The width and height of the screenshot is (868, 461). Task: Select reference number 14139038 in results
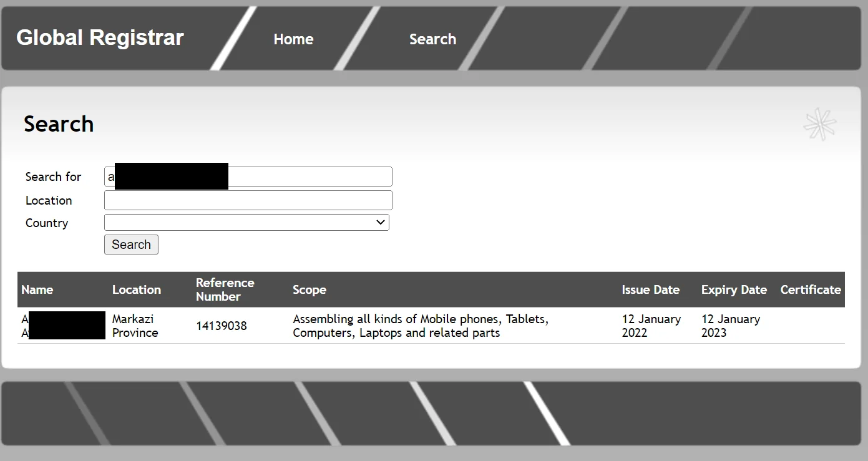pos(222,326)
